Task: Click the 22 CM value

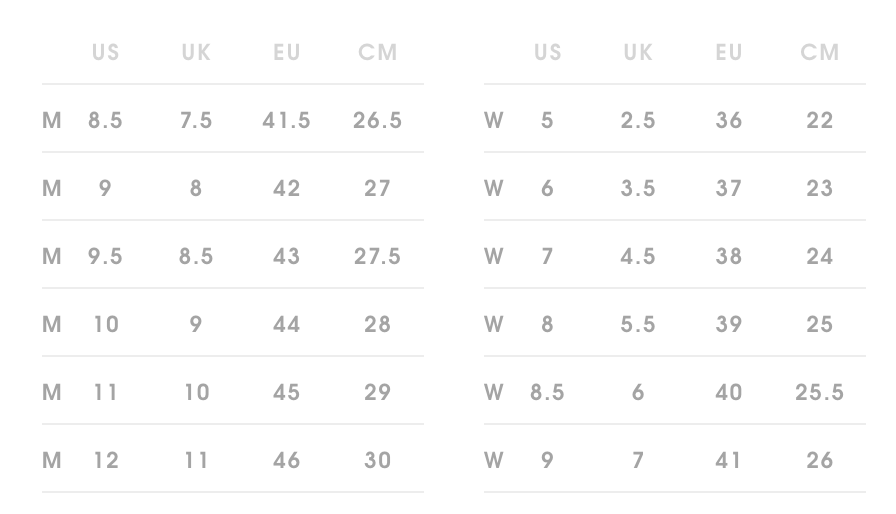Action: 819,120
